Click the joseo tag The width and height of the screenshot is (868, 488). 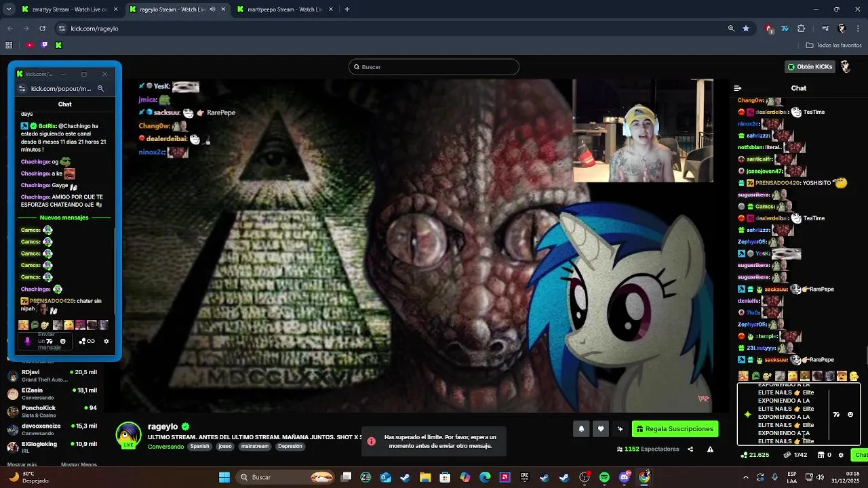pyautogui.click(x=225, y=447)
